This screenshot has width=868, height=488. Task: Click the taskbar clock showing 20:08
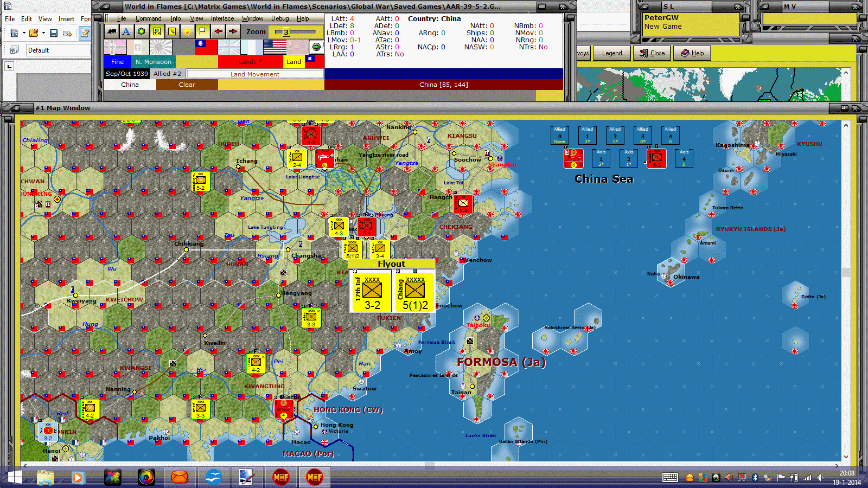847,473
